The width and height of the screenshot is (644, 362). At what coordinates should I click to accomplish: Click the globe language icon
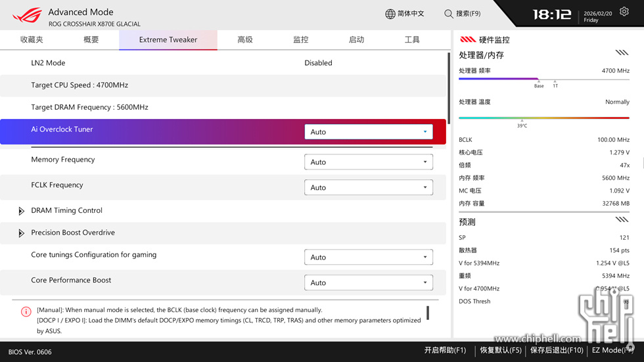(390, 14)
